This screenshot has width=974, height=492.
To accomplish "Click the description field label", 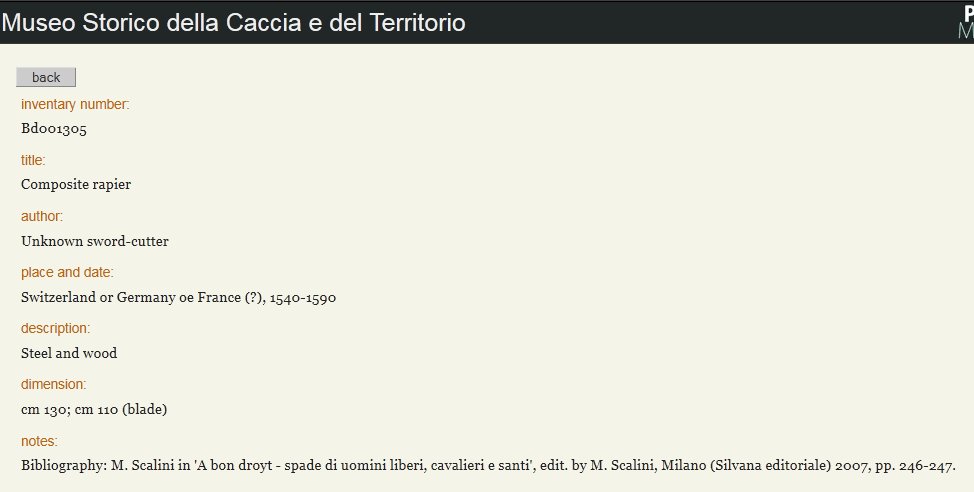I will pyautogui.click(x=55, y=328).
